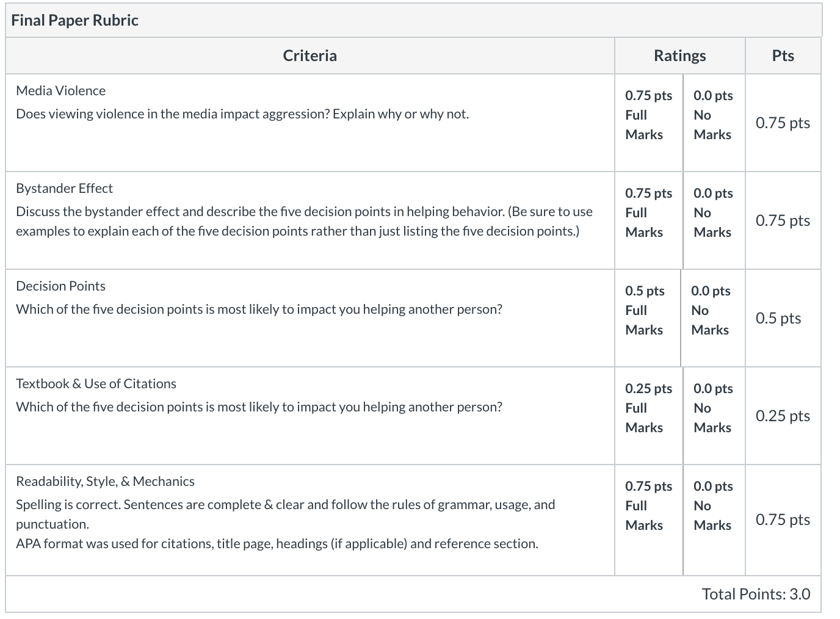
Task: Click the APA format description line
Action: click(x=277, y=543)
